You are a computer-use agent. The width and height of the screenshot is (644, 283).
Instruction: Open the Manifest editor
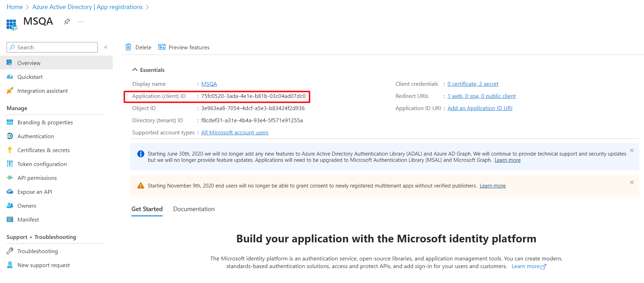pyautogui.click(x=28, y=219)
